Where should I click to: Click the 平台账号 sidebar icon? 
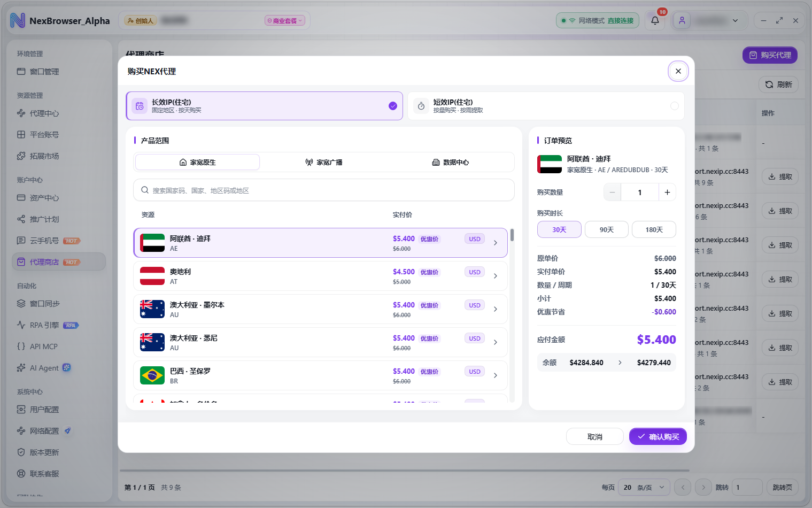(x=21, y=135)
